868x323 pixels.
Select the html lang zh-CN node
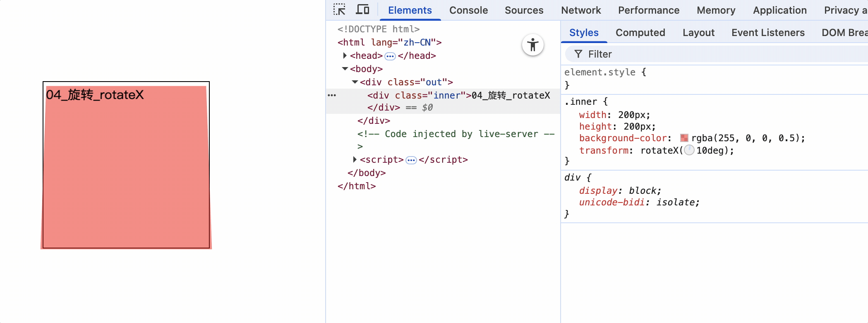pyautogui.click(x=390, y=42)
